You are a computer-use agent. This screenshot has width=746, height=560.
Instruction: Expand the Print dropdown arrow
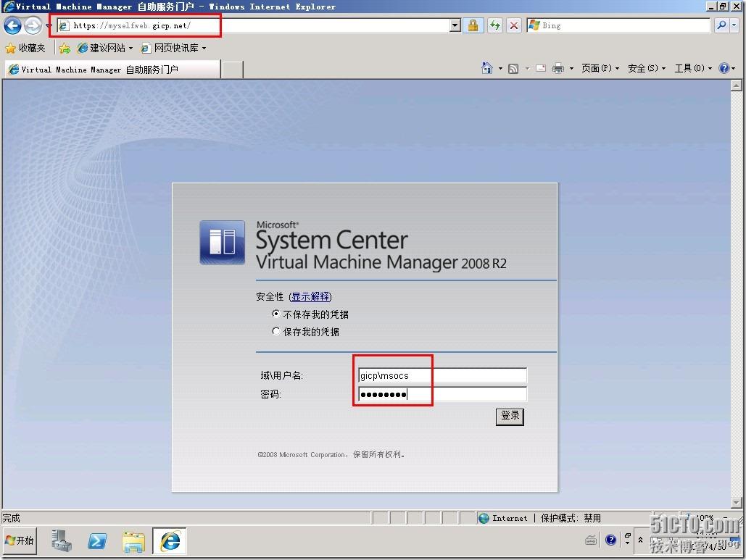pos(571,69)
